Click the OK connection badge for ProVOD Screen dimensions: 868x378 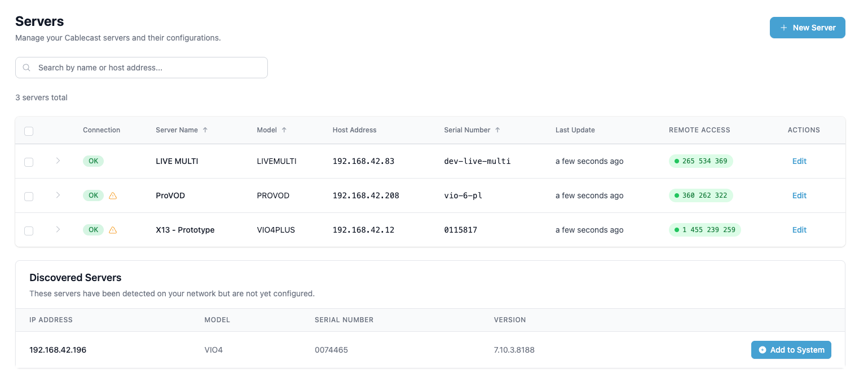click(x=93, y=195)
